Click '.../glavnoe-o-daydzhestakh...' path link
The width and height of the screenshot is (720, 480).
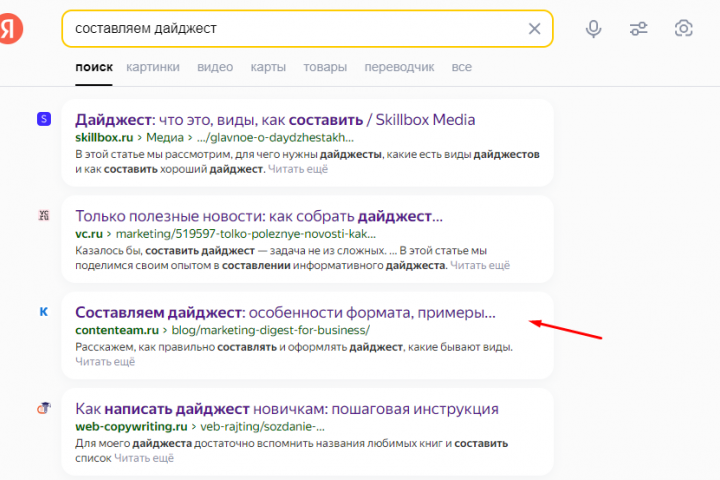click(x=275, y=137)
